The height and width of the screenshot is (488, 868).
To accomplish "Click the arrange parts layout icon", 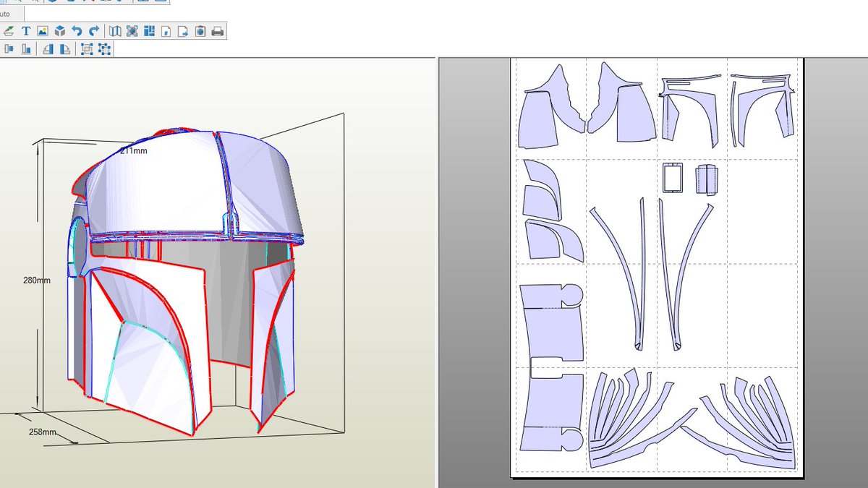I will pyautogui.click(x=149, y=31).
